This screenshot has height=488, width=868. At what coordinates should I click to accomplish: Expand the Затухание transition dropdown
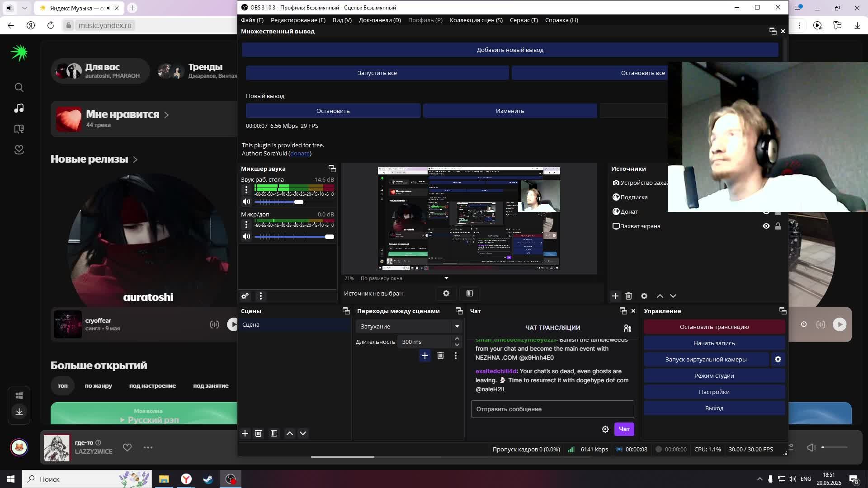(x=457, y=326)
